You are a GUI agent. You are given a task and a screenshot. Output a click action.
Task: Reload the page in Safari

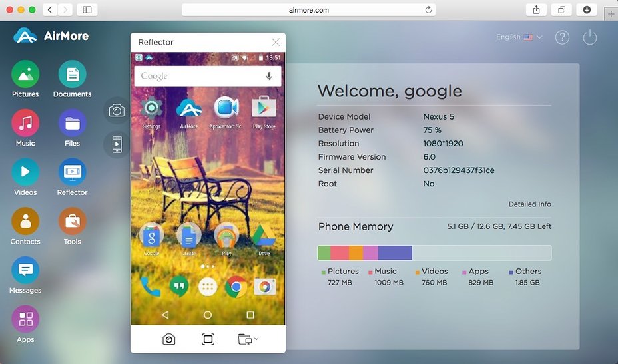click(x=428, y=10)
